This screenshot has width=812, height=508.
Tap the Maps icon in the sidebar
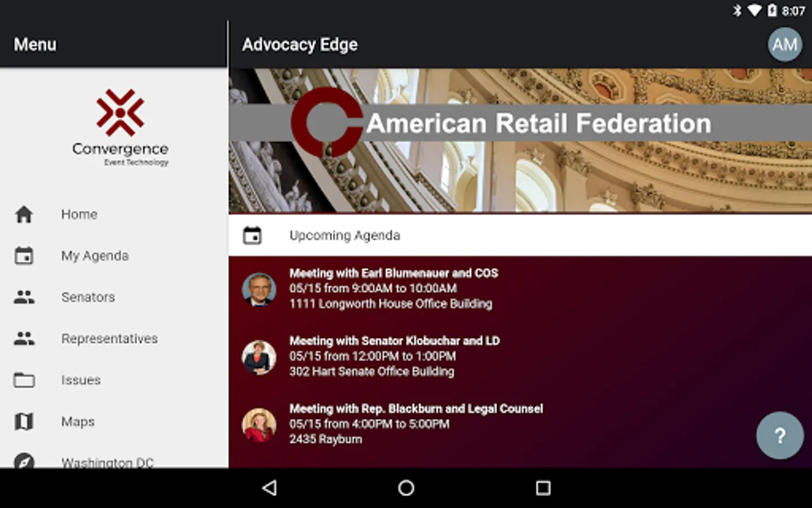point(24,422)
